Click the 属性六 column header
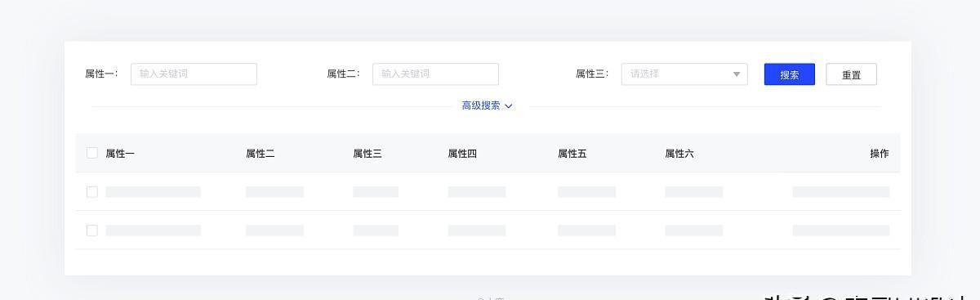 point(679,154)
